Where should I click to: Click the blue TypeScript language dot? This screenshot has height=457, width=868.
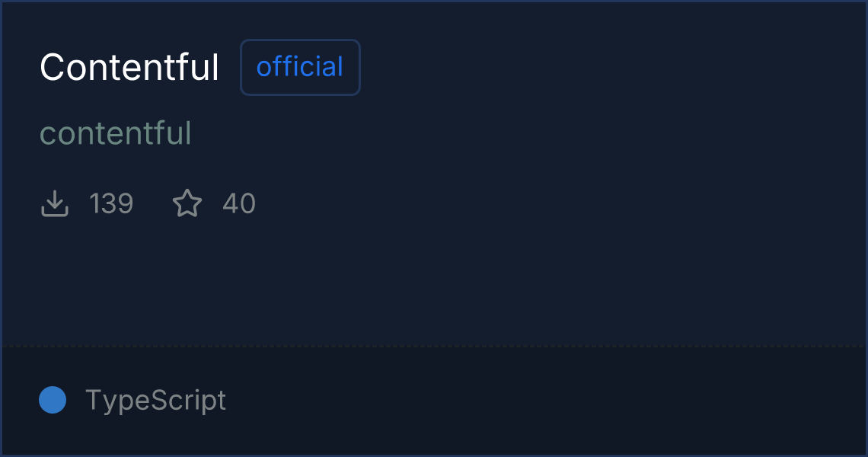(53, 400)
